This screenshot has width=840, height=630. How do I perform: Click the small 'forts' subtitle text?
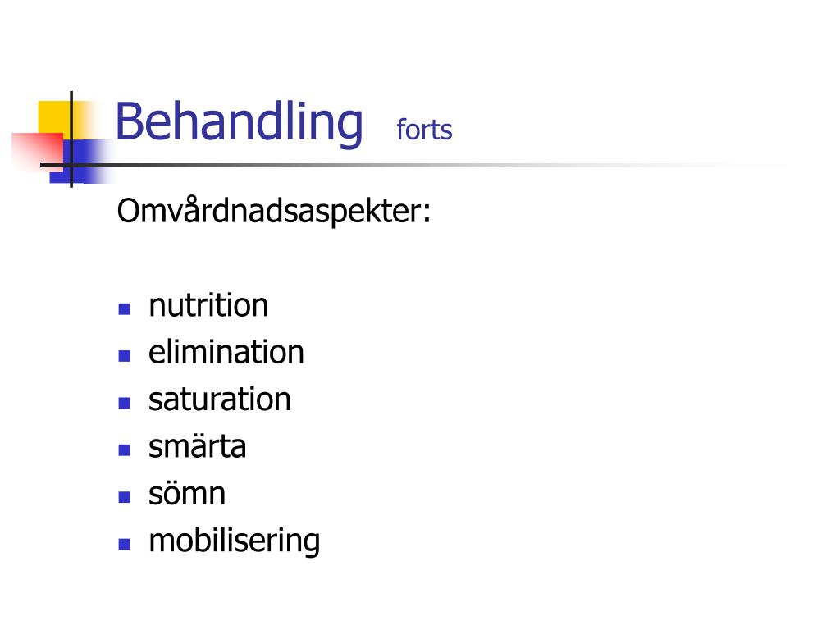coord(424,130)
